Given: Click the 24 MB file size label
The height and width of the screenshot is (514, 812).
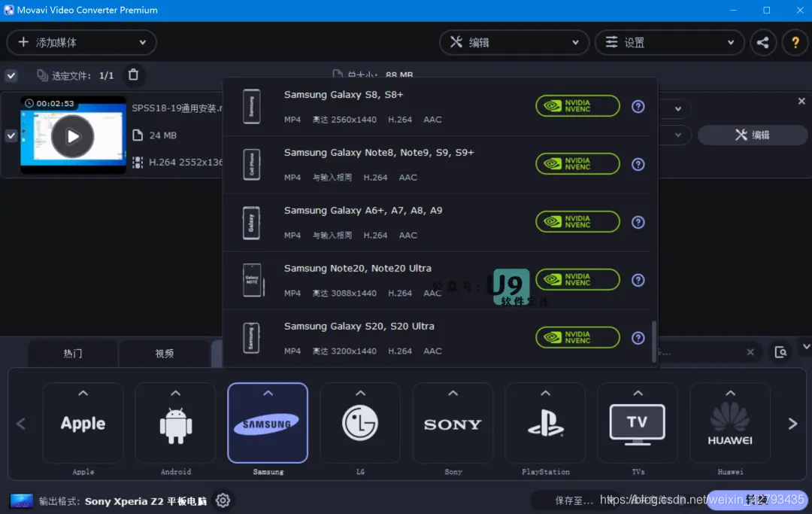Looking at the screenshot, I should tap(162, 135).
